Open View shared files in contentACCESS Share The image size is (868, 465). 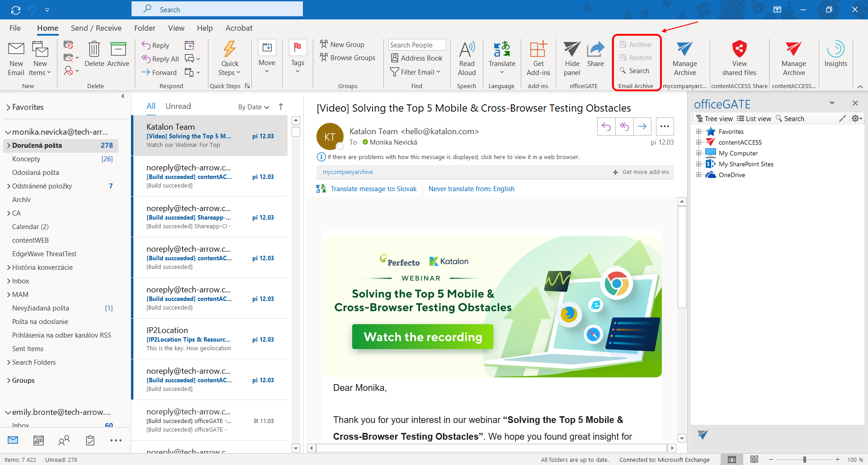(739, 58)
